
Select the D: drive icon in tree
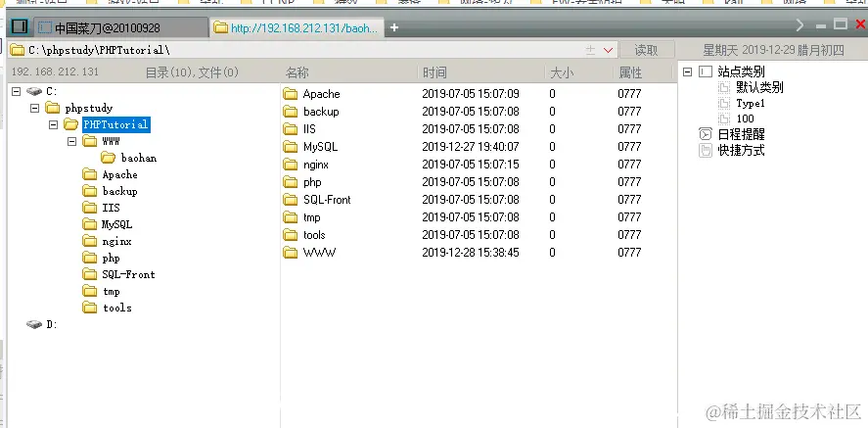[34, 324]
